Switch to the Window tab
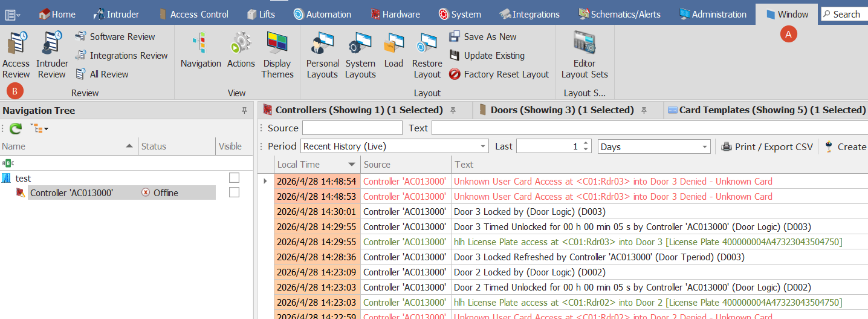This screenshot has height=319, width=868. (786, 14)
